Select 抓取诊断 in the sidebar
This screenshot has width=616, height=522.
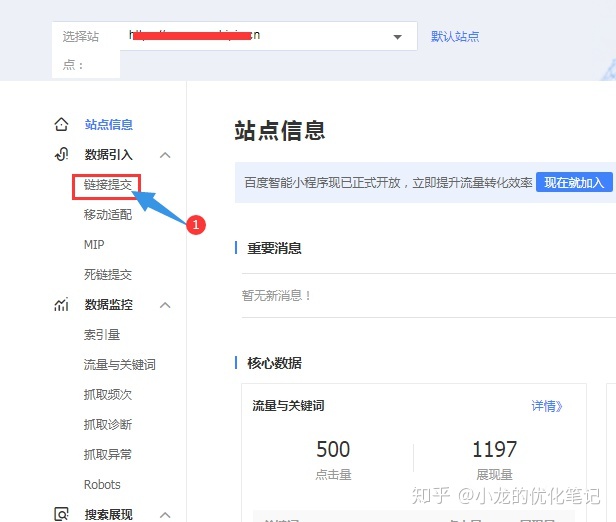[108, 424]
